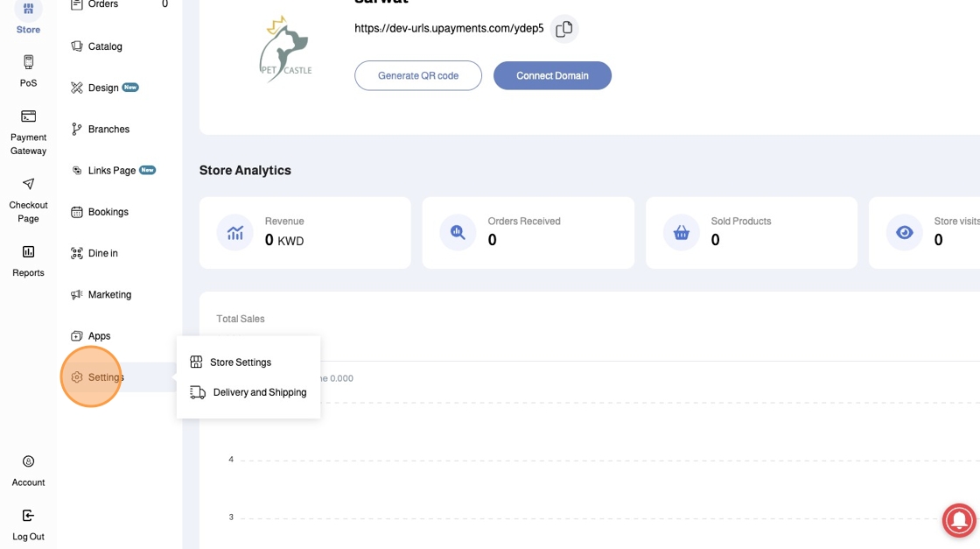Screen dimensions: 980x549
Task: Open the Design menu item
Action: pyautogui.click(x=104, y=88)
